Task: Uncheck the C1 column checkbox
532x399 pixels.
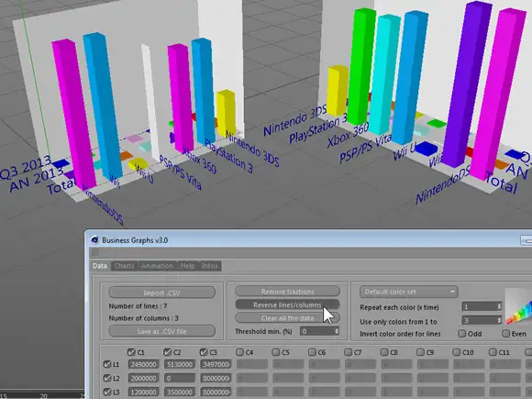Action: click(x=131, y=352)
